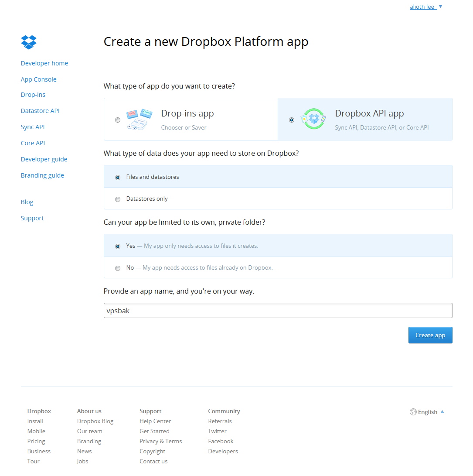
Task: Click the globe language icon
Action: point(413,412)
